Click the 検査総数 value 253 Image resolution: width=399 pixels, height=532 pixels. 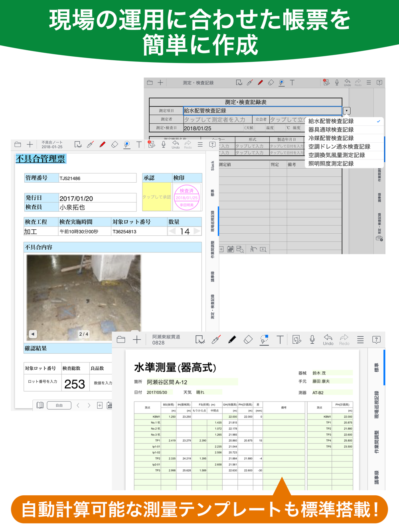tap(75, 384)
